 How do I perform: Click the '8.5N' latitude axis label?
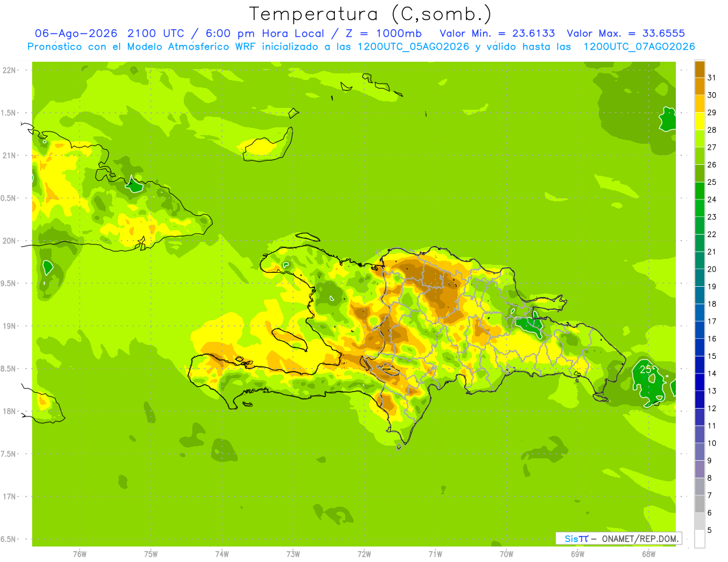tap(9, 369)
